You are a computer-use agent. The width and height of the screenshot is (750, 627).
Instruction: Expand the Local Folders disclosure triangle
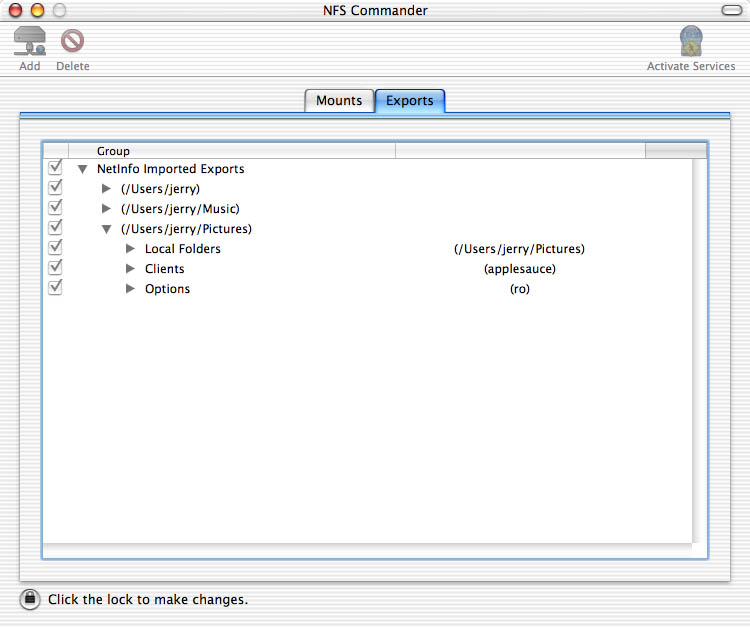click(130, 249)
